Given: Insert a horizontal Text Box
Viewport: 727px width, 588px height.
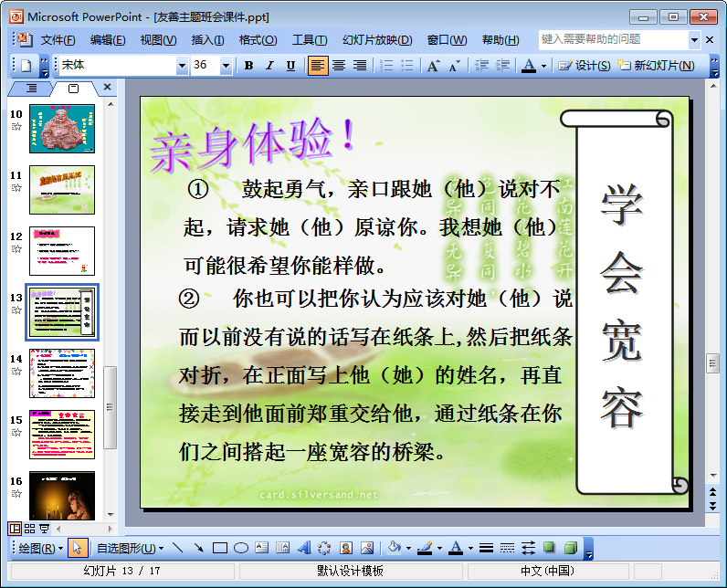Looking at the screenshot, I should pos(261,548).
